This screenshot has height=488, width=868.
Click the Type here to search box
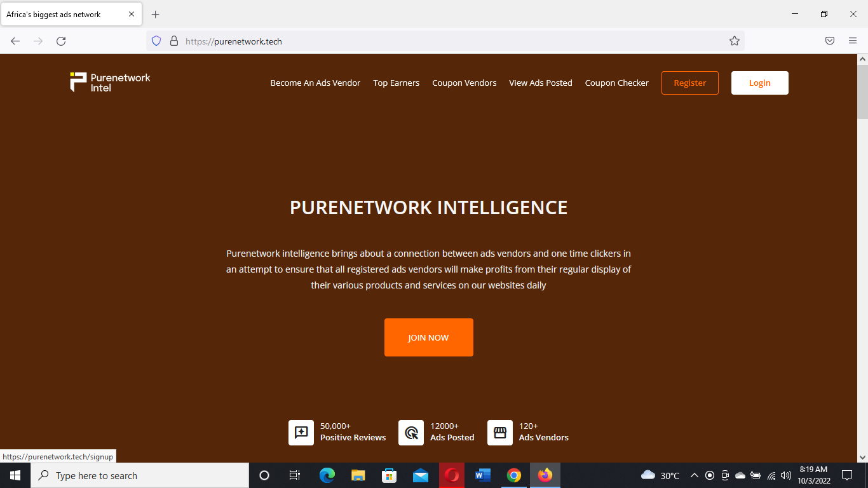pyautogui.click(x=140, y=475)
